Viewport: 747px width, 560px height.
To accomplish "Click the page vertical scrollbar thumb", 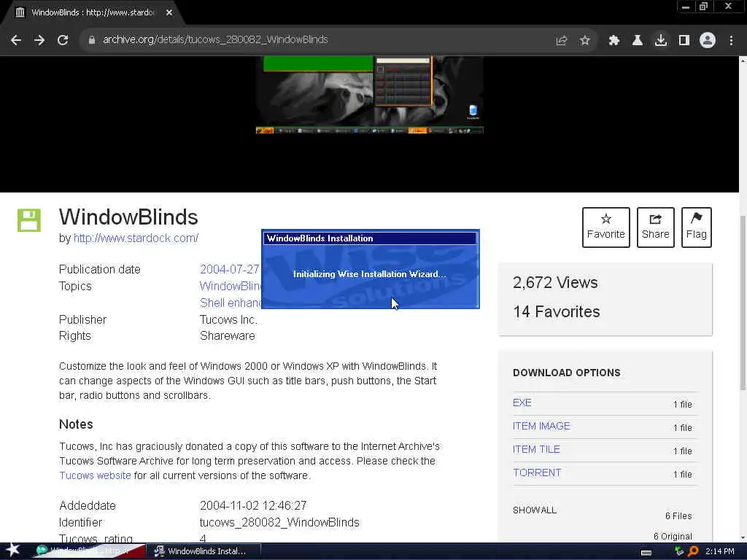I will [x=743, y=303].
